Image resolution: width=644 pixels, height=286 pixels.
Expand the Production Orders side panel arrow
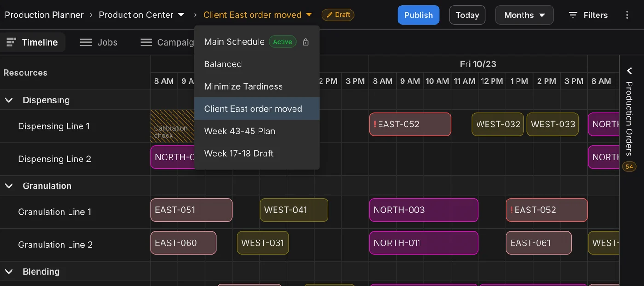coord(630,71)
